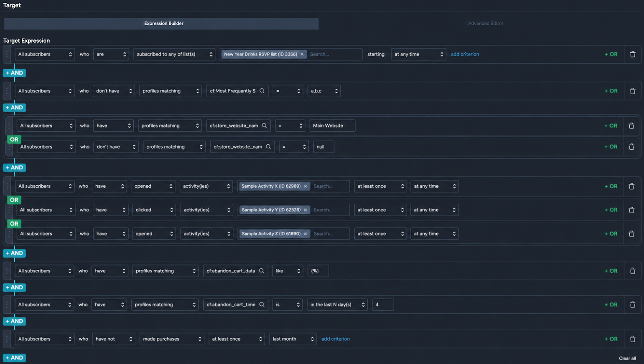Open 'a,b,c' value dropdown

(324, 91)
